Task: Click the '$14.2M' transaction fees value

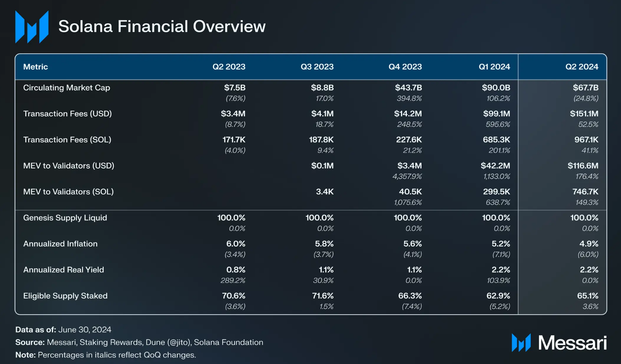Action: coord(408,114)
